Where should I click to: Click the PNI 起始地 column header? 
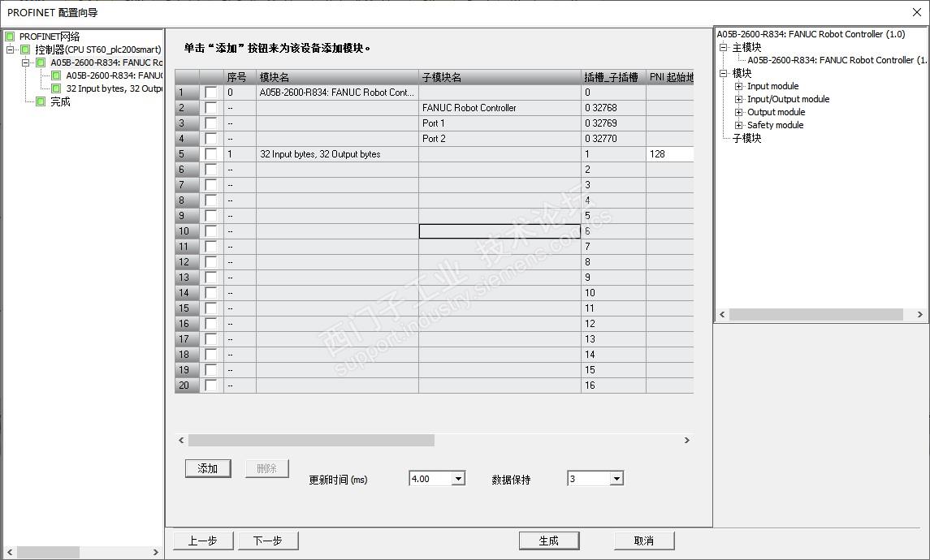[x=669, y=77]
